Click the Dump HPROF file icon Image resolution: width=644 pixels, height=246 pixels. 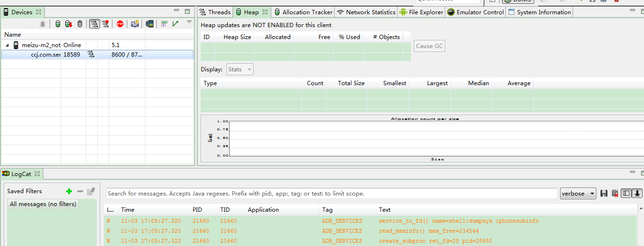point(69,24)
